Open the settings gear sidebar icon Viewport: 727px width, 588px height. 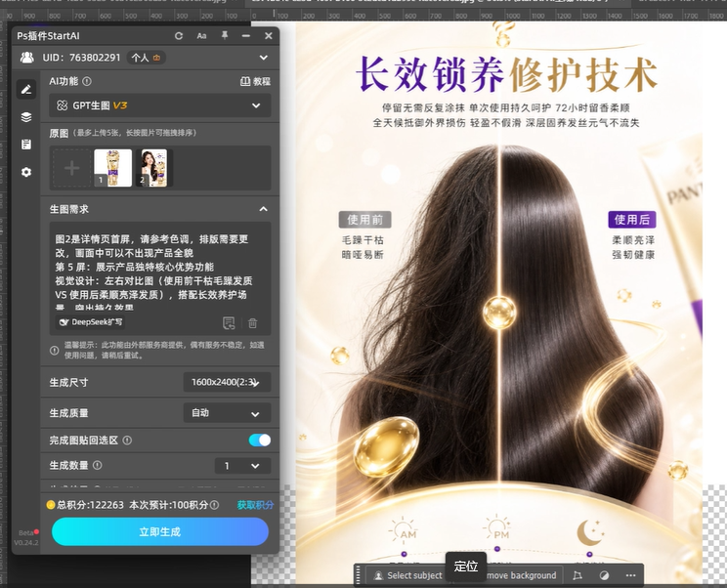[x=26, y=172]
